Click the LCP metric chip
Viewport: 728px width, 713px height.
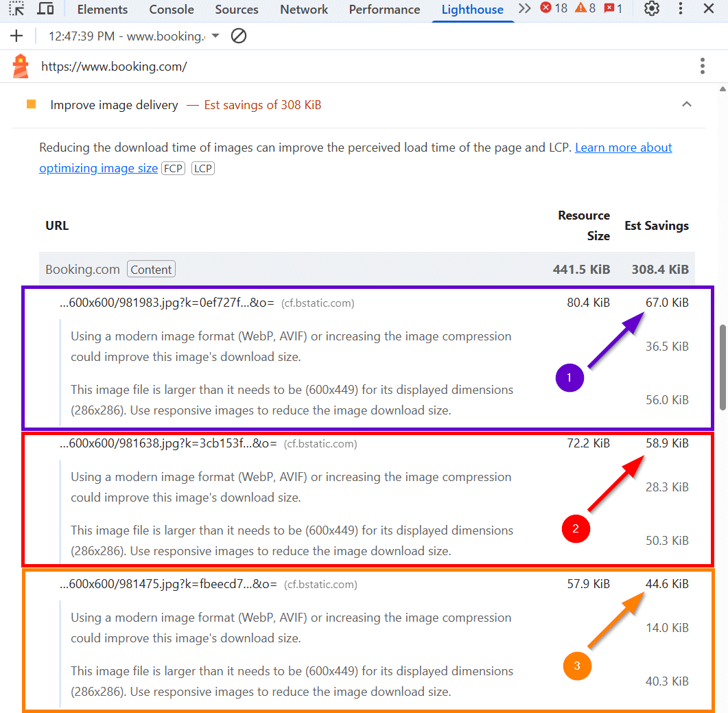202,167
